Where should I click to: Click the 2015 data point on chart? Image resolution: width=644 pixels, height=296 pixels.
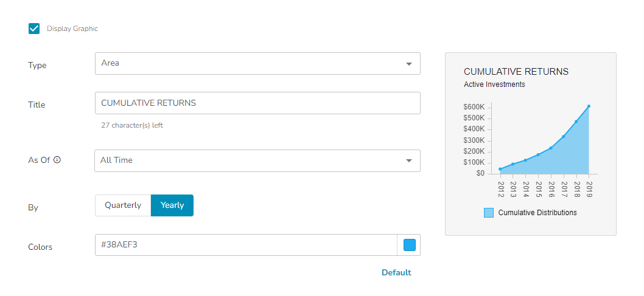point(538,154)
